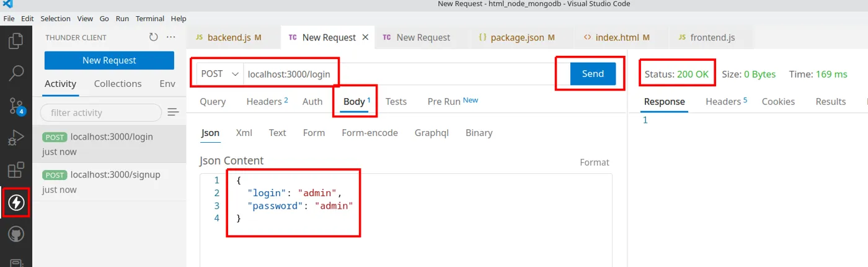
Task: Select Xml body type
Action: pos(244,133)
